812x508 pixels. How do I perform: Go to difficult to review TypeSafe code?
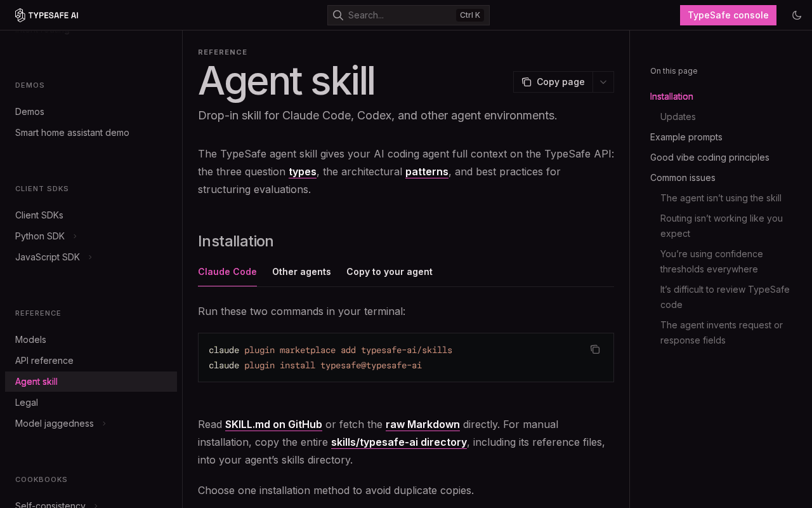pyautogui.click(x=725, y=297)
